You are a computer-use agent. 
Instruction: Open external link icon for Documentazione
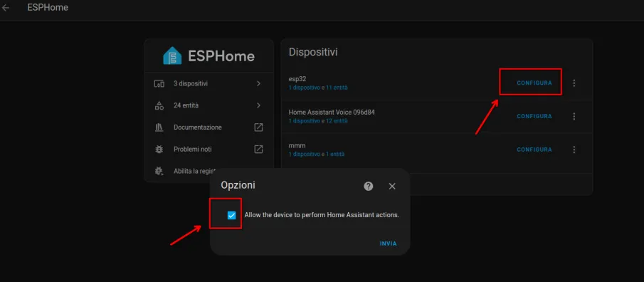tap(258, 127)
